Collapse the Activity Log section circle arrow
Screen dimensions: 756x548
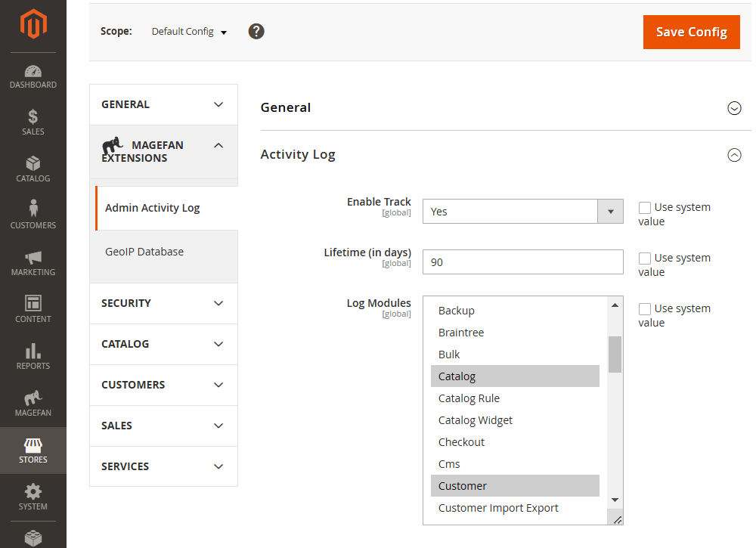click(x=734, y=155)
